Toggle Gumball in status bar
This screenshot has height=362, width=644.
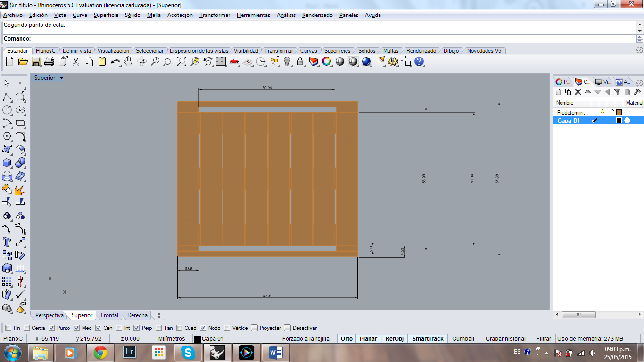pyautogui.click(x=463, y=338)
